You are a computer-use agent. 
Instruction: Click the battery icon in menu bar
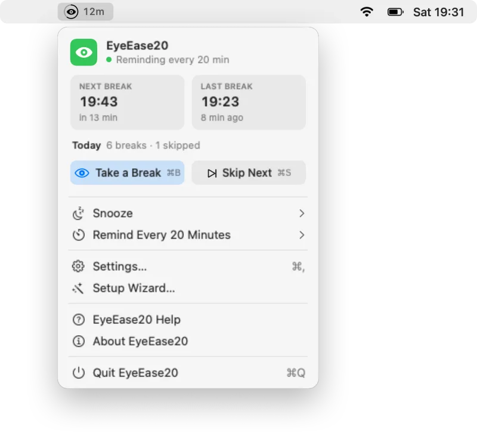[x=395, y=12]
